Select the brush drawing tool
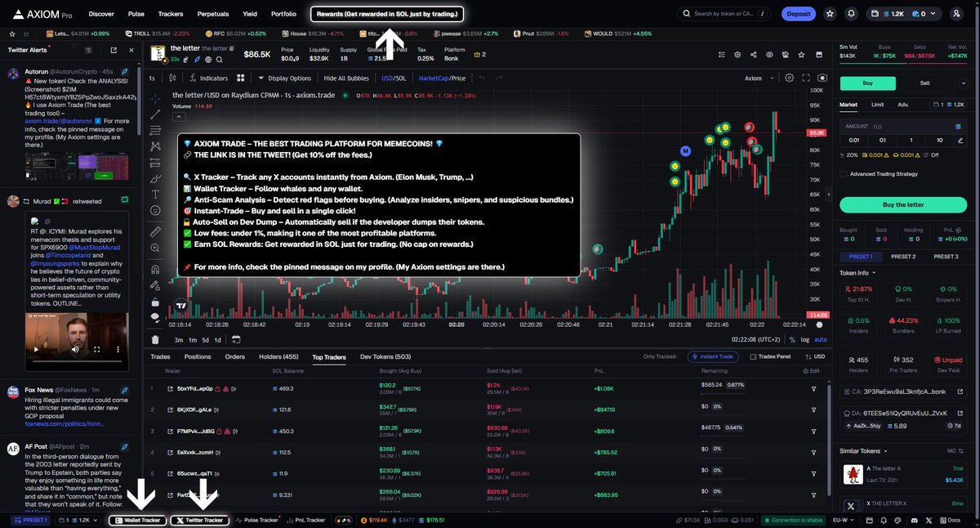The height and width of the screenshot is (528, 980). click(x=155, y=177)
